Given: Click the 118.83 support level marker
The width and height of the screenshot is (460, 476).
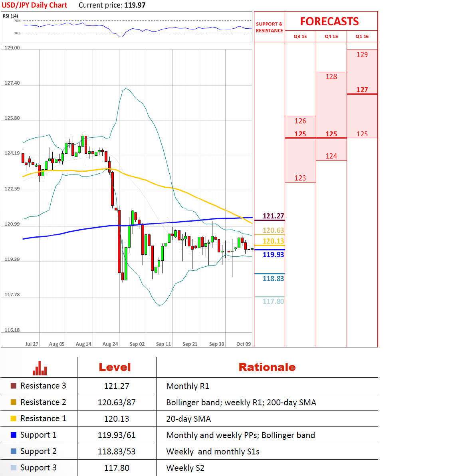Looking at the screenshot, I should coord(273,279).
